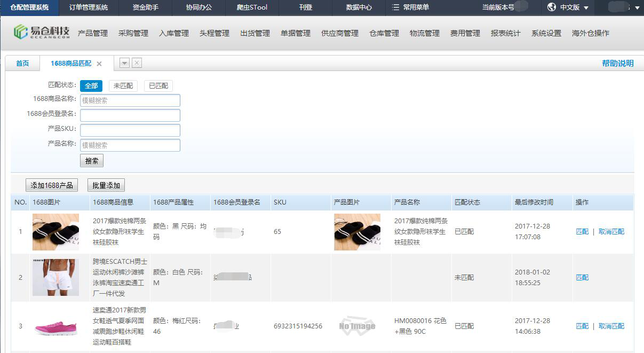
Task: Close the 1688商品匹配 tab
Action: (99, 63)
